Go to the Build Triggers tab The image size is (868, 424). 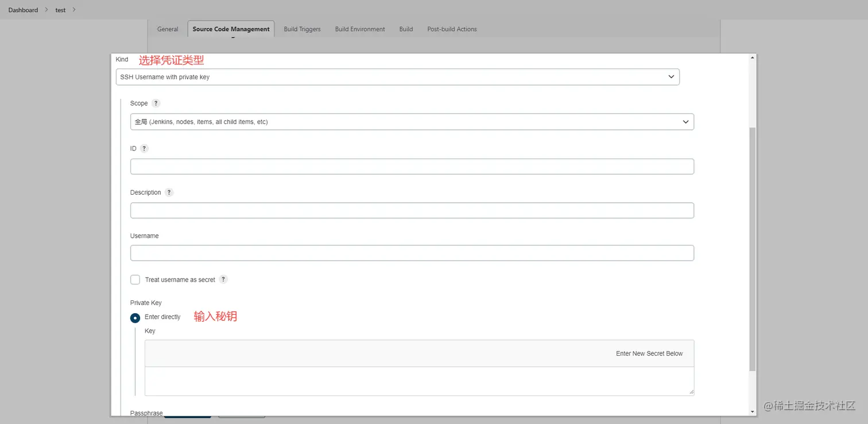(302, 29)
